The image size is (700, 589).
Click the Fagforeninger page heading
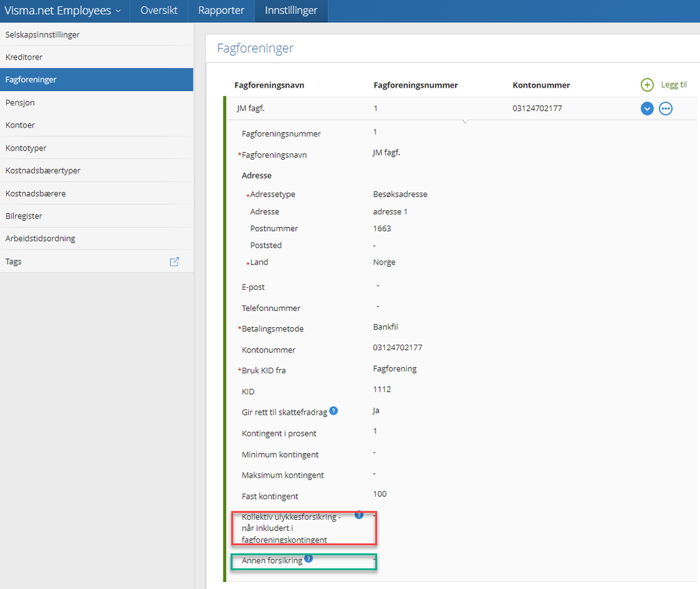[255, 48]
